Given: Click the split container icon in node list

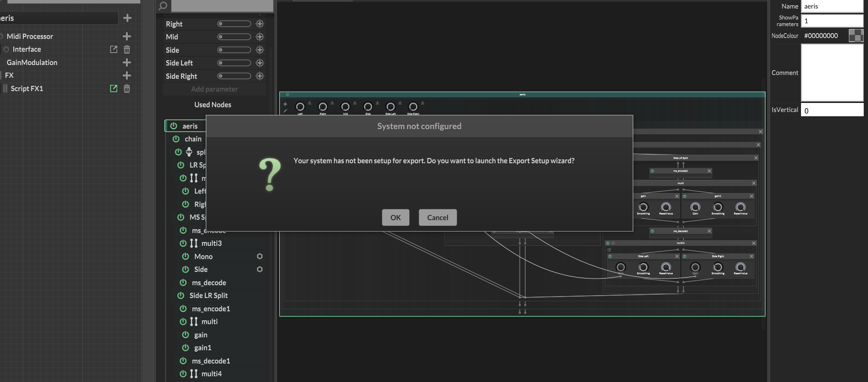Looking at the screenshot, I should [x=189, y=152].
